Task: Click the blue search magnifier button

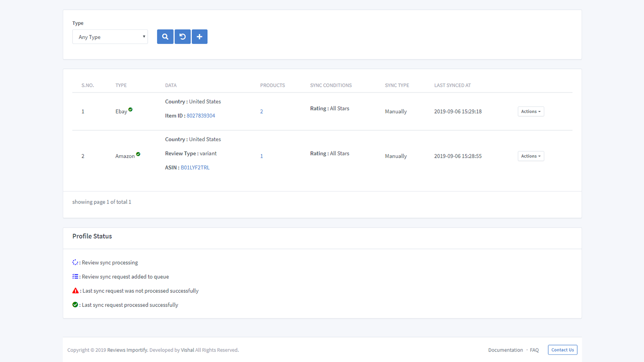Action: click(165, 37)
